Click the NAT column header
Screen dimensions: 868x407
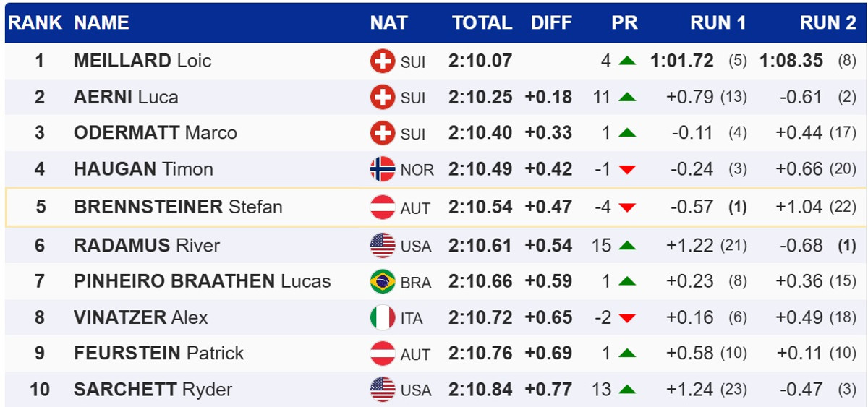388,23
